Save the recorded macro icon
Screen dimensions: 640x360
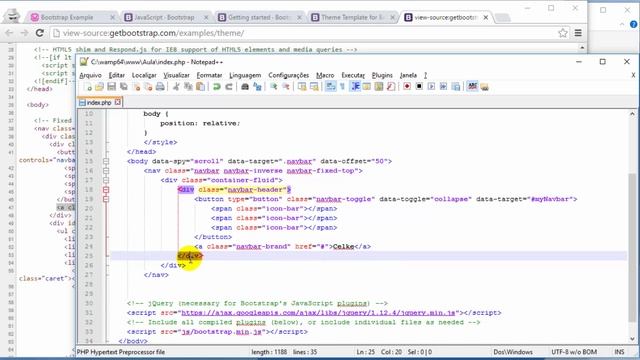(x=456, y=87)
